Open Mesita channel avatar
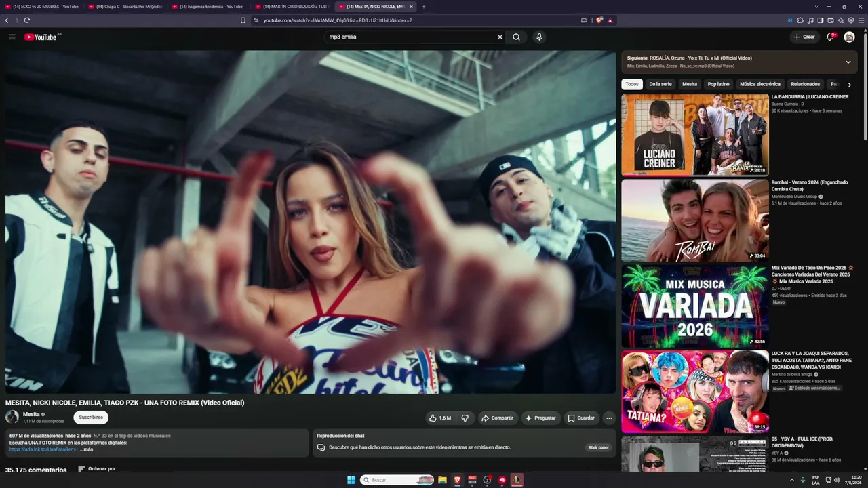This screenshot has height=488, width=868. [12, 417]
